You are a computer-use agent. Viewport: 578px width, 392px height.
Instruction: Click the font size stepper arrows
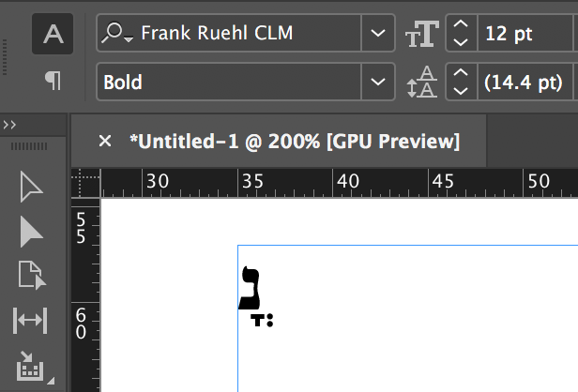click(460, 35)
